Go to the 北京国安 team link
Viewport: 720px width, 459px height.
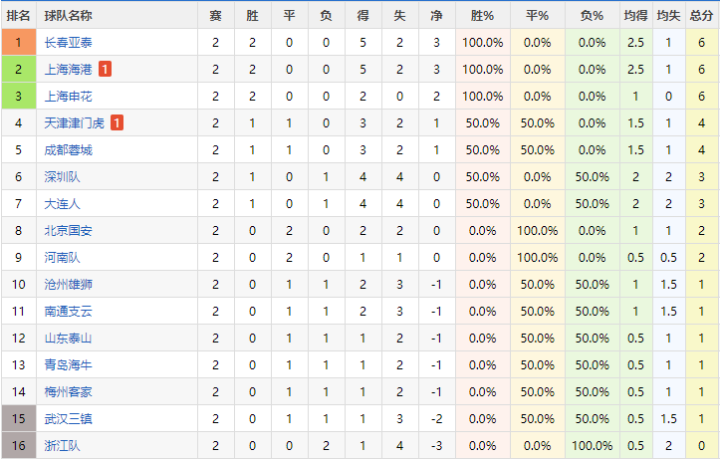click(x=68, y=230)
